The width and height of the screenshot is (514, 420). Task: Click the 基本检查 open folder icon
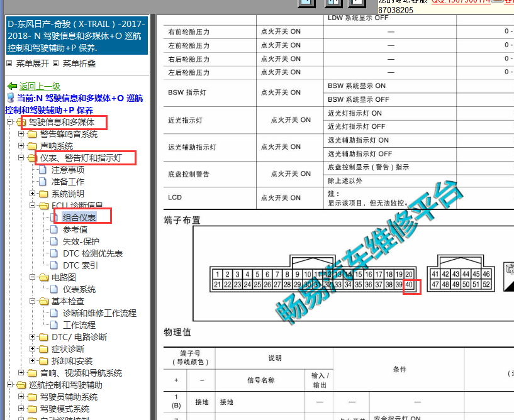coord(43,301)
